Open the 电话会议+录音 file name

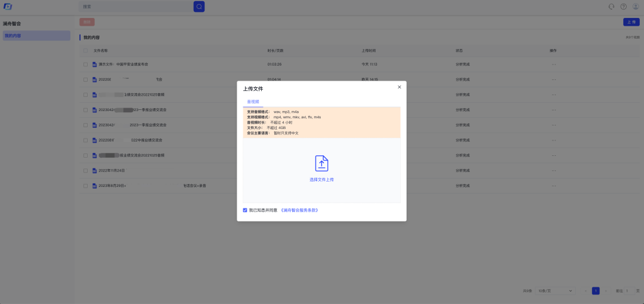point(153,186)
